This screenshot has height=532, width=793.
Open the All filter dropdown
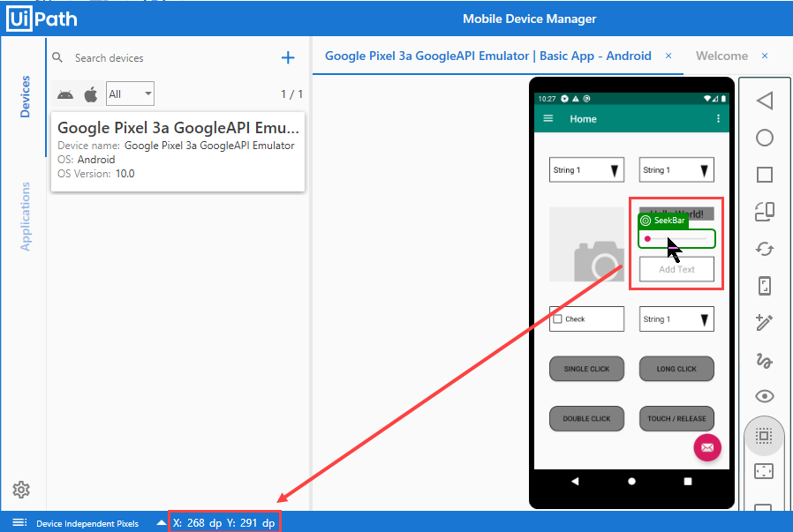coord(130,94)
